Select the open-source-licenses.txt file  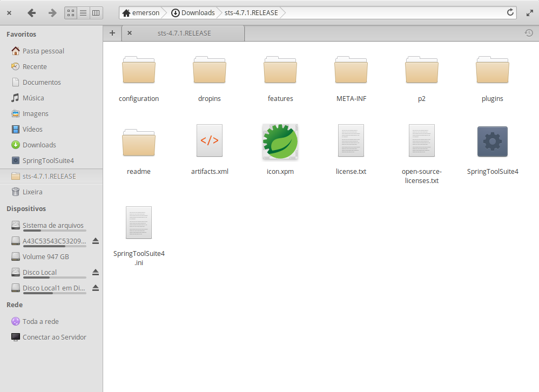(x=422, y=154)
